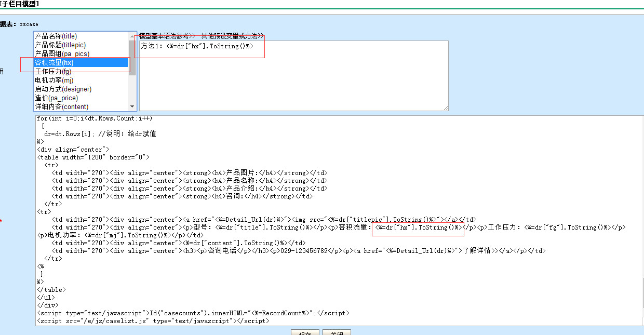Click the field list scroll-up arrow

click(132, 36)
